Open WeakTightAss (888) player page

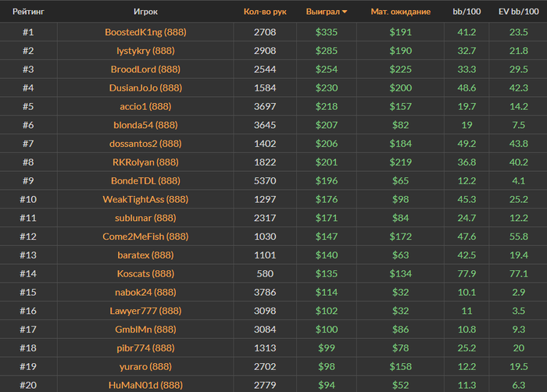(145, 199)
